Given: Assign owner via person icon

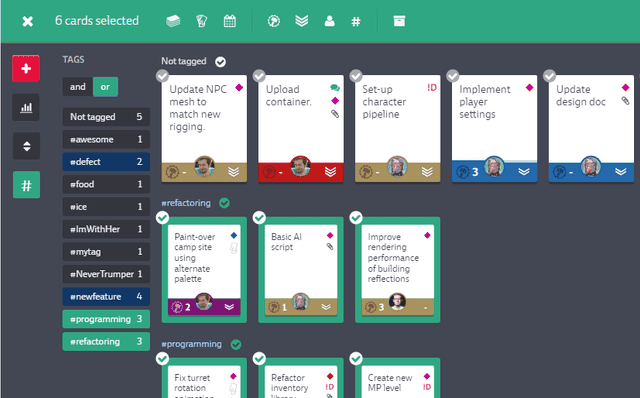Looking at the screenshot, I should [329, 21].
